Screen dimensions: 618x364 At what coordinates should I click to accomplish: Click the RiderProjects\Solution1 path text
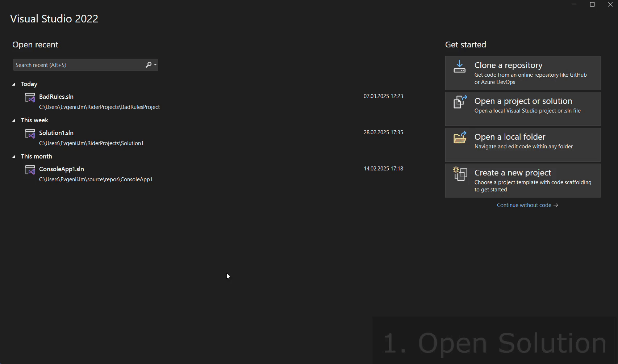91,143
